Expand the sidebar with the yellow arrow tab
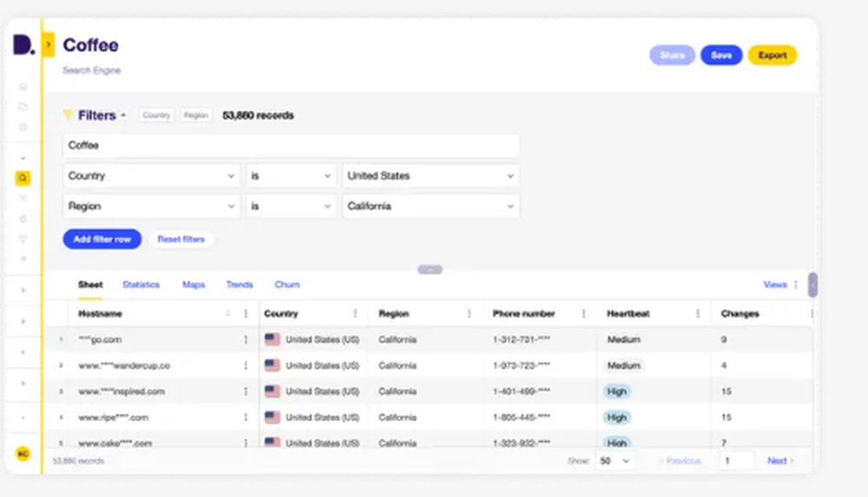Screen dimensions: 868x497 [x=48, y=45]
